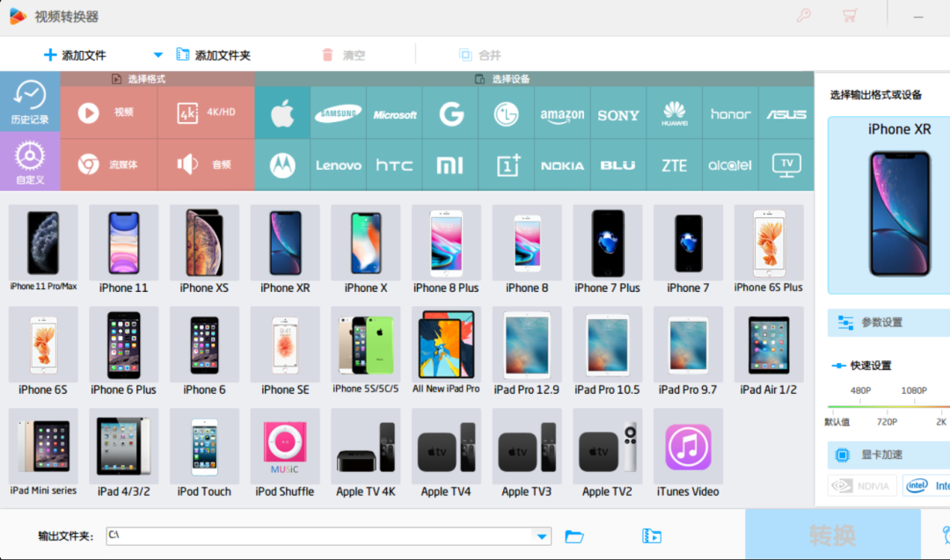Choose the Sony device brand
Image resolution: width=950 pixels, height=560 pixels.
(618, 113)
